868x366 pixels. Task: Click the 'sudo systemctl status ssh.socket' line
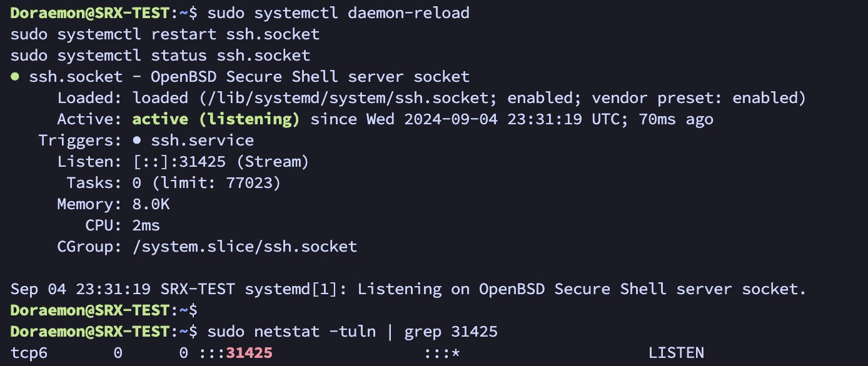click(161, 56)
